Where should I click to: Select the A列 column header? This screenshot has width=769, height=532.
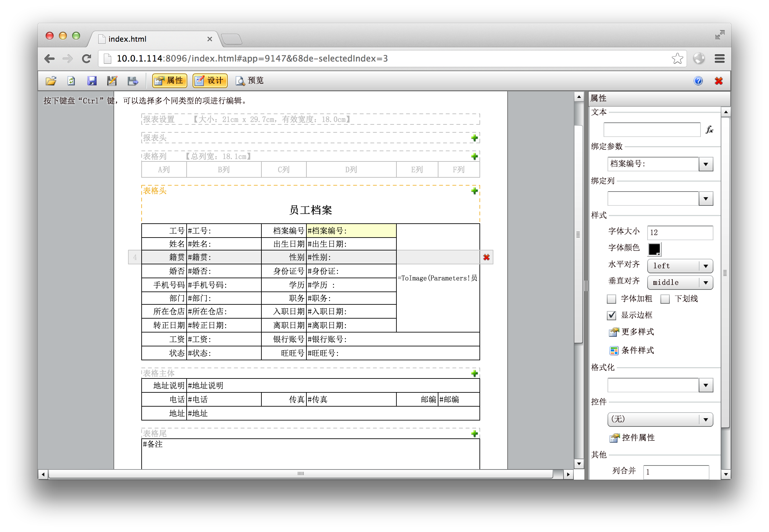tap(164, 170)
